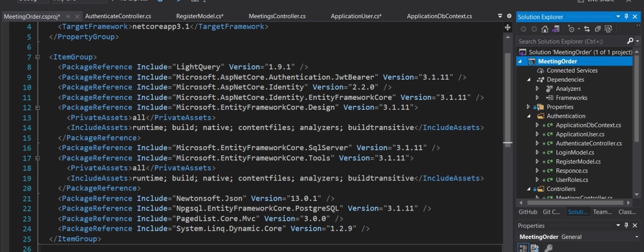Open editor window settings gear
644x252 pixels.
pos(509,16)
